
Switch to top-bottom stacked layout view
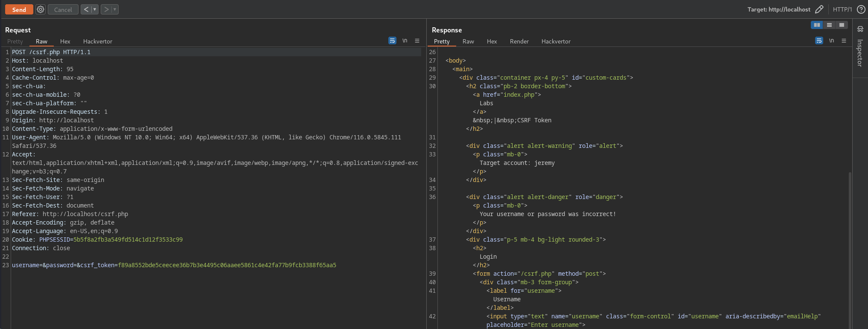coord(829,25)
